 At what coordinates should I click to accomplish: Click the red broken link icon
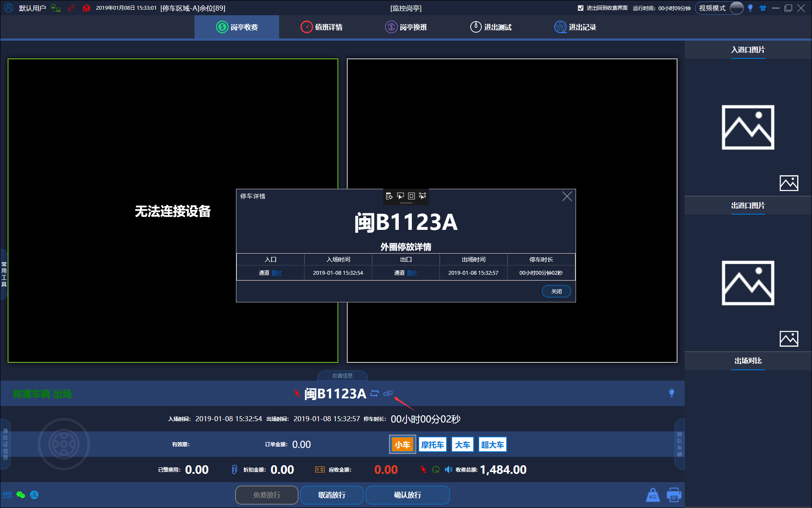(71, 8)
